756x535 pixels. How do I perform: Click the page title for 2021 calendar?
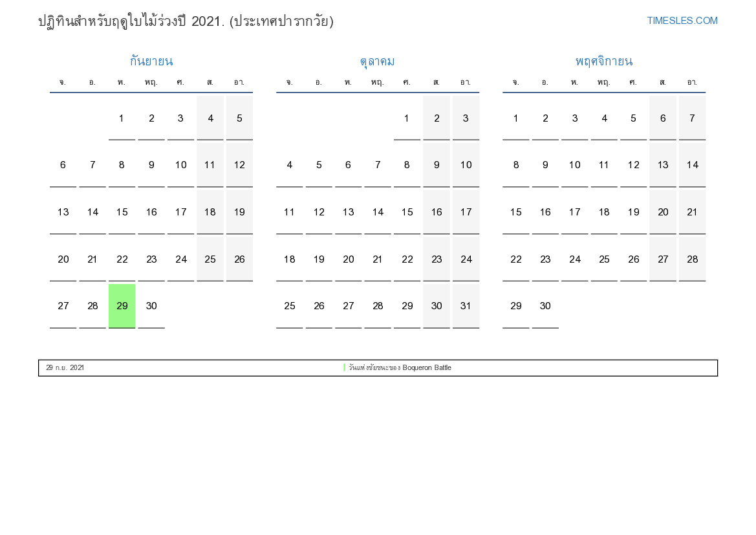pyautogui.click(x=186, y=21)
